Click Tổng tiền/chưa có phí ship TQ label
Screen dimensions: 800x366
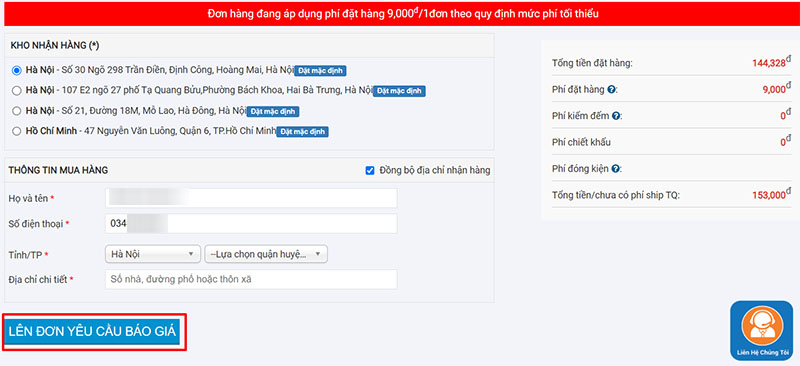pyautogui.click(x=616, y=195)
